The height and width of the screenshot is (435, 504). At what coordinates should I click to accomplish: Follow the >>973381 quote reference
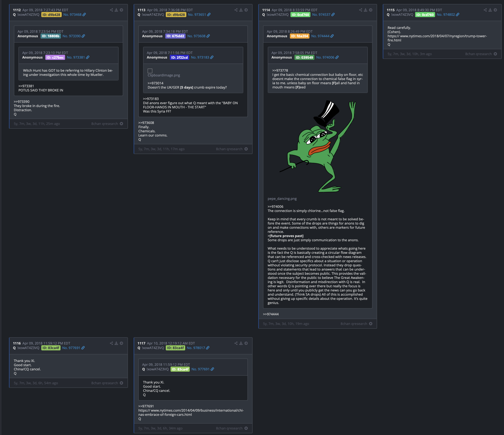click(26, 86)
